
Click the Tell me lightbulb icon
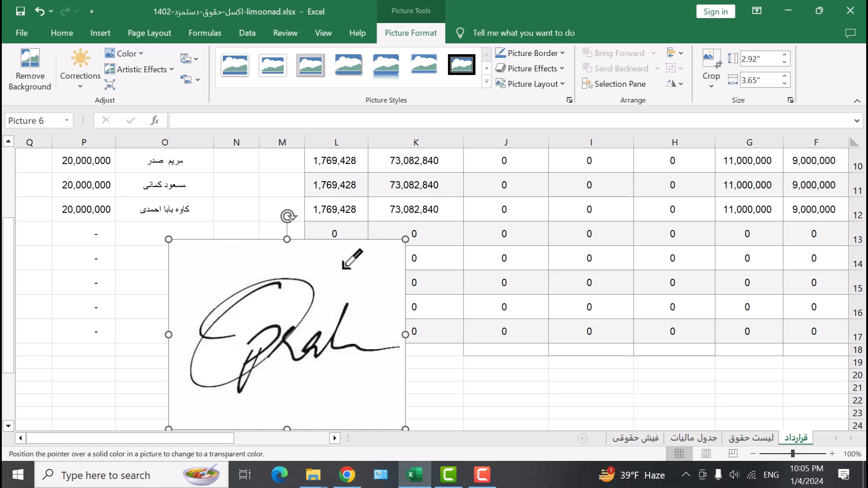pos(460,33)
